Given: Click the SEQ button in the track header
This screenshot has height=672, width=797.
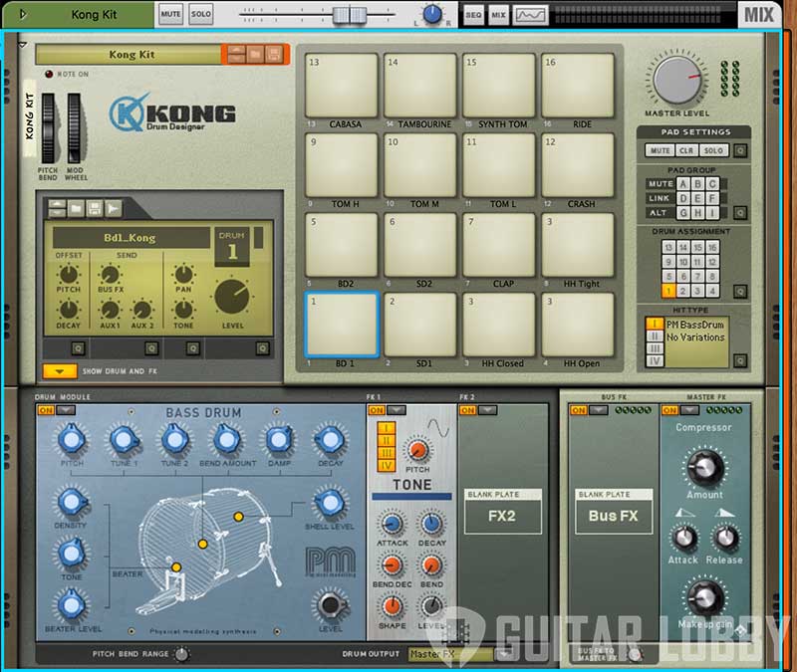Looking at the screenshot, I should (473, 15).
